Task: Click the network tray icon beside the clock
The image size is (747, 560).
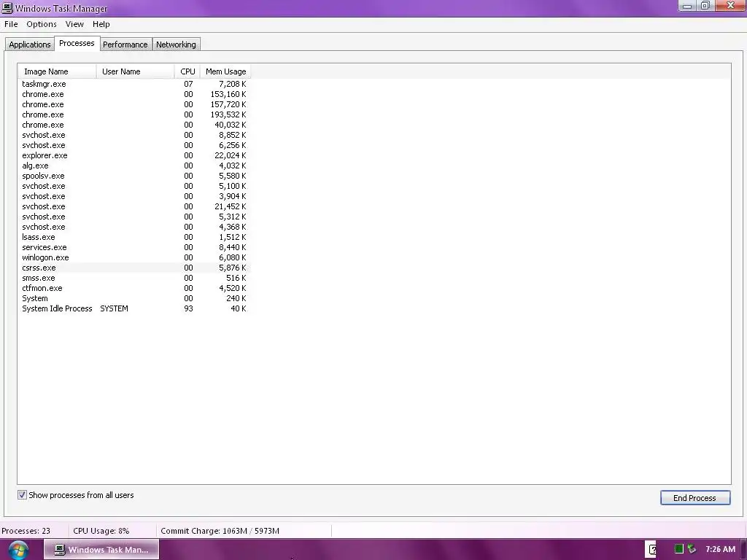Action: (x=692, y=549)
